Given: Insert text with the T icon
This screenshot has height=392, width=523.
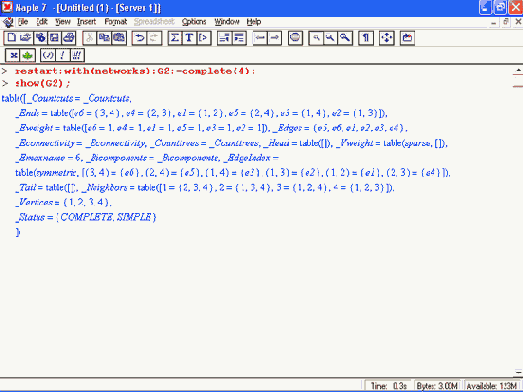Looking at the screenshot, I should point(189,38).
